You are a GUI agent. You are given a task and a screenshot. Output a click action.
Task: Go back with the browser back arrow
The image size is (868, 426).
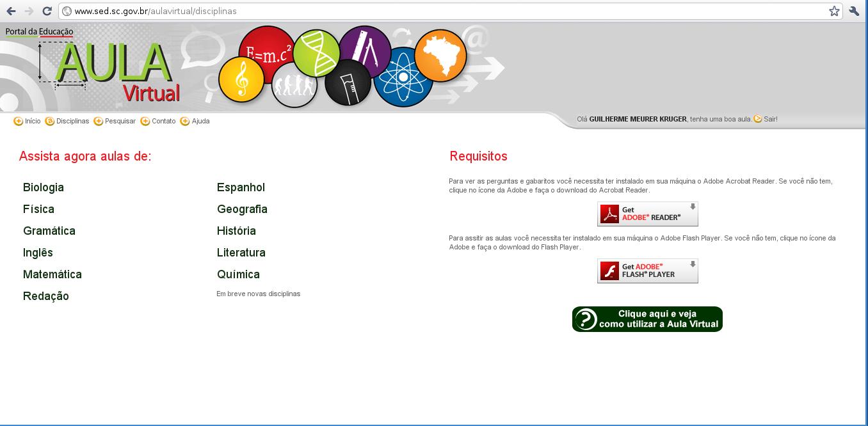(11, 11)
